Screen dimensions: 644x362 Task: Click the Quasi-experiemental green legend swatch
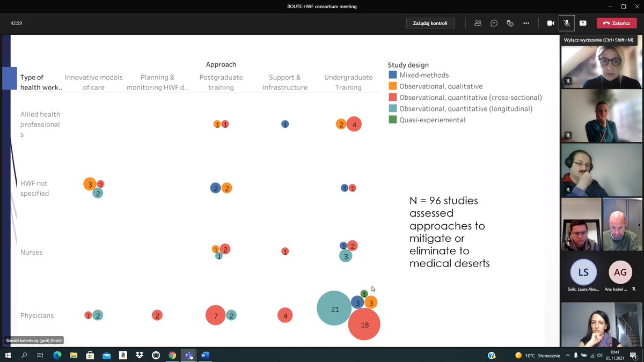(393, 120)
